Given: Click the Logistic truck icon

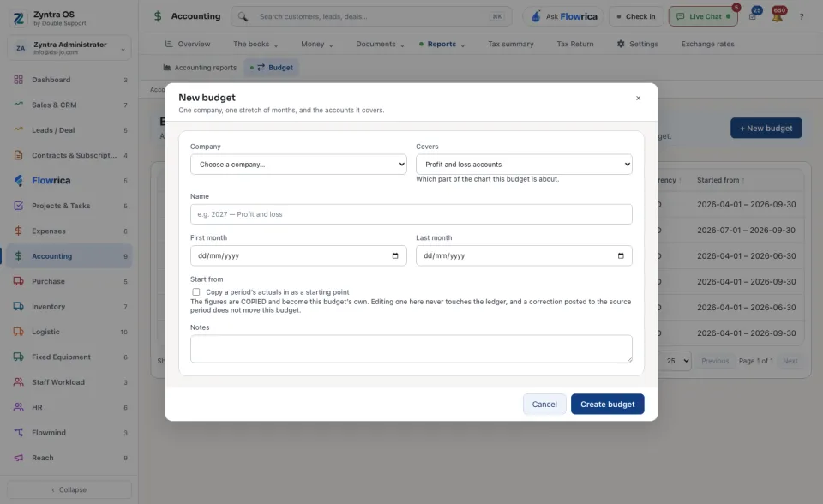Looking at the screenshot, I should tap(18, 331).
